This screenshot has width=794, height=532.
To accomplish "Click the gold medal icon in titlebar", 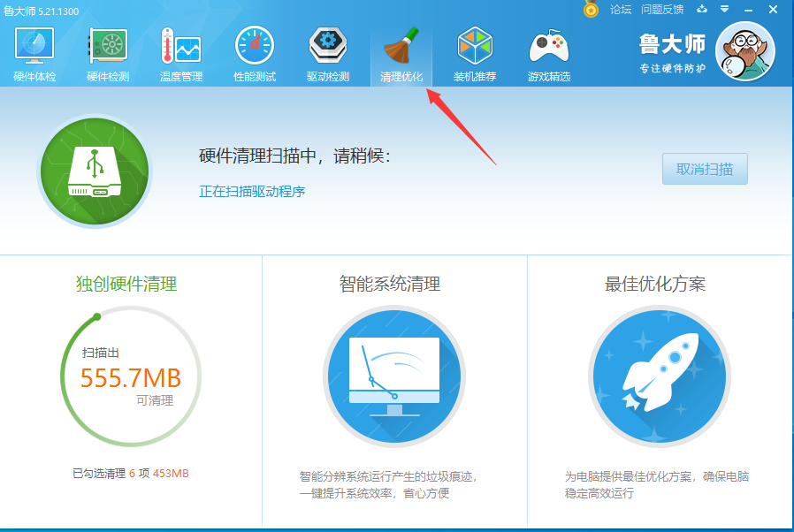I will [591, 10].
